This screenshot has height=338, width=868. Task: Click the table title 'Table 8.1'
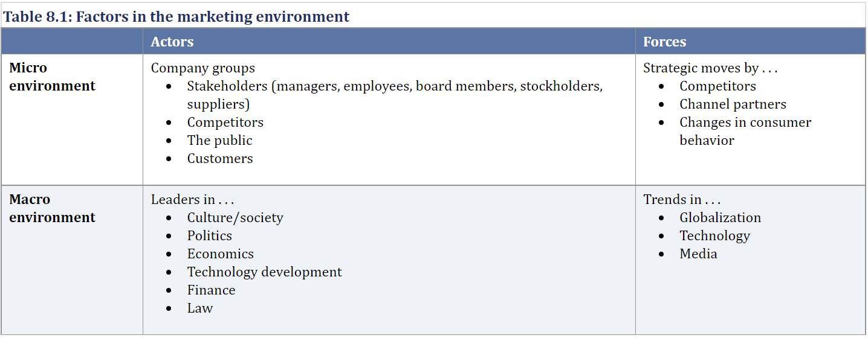(x=36, y=17)
